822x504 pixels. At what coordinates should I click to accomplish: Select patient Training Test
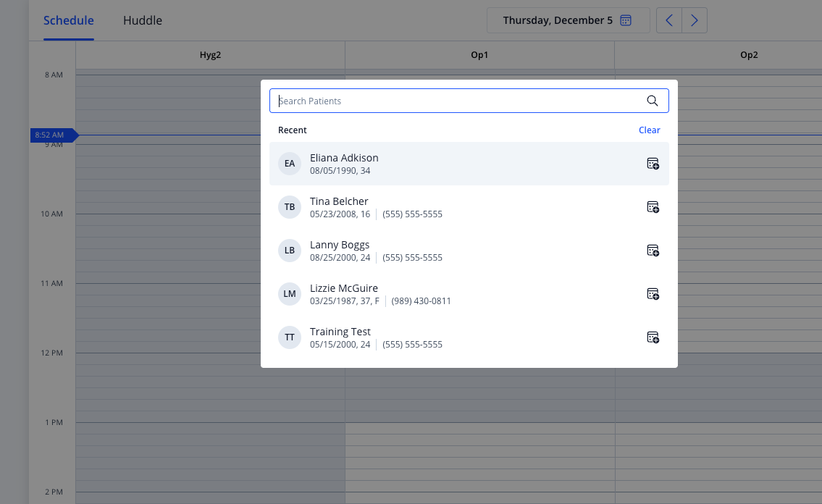(x=469, y=337)
